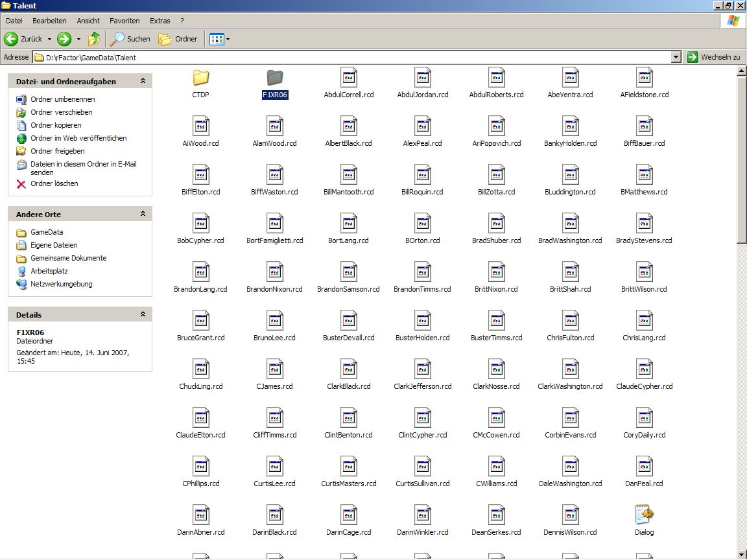The height and width of the screenshot is (560, 747).
Task: Click Dateien in diesem Ordner in E-Mail senden
Action: [x=84, y=168]
